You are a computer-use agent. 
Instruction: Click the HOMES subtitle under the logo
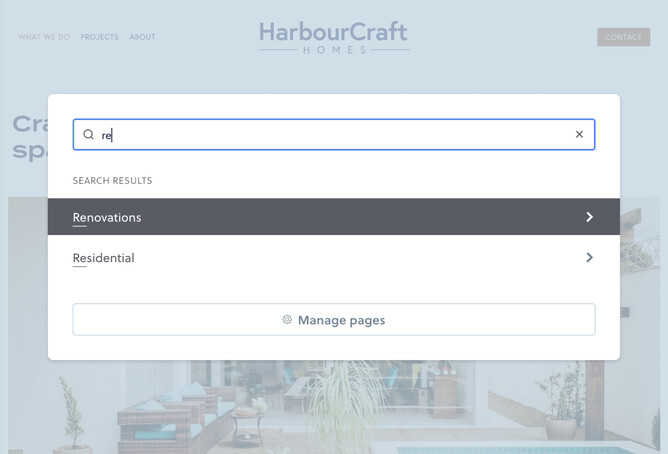pos(334,50)
